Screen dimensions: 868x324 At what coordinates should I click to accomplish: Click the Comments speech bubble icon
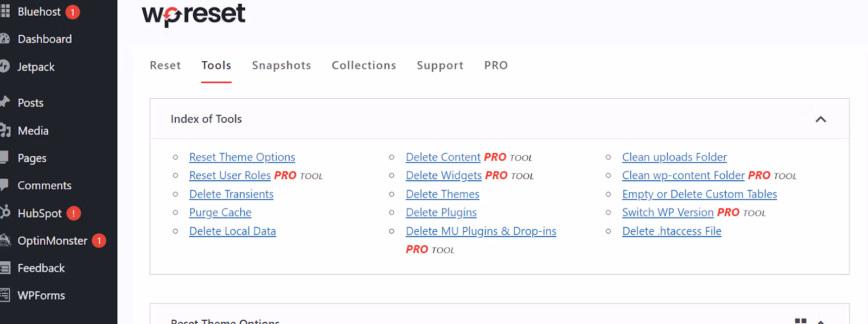5,185
